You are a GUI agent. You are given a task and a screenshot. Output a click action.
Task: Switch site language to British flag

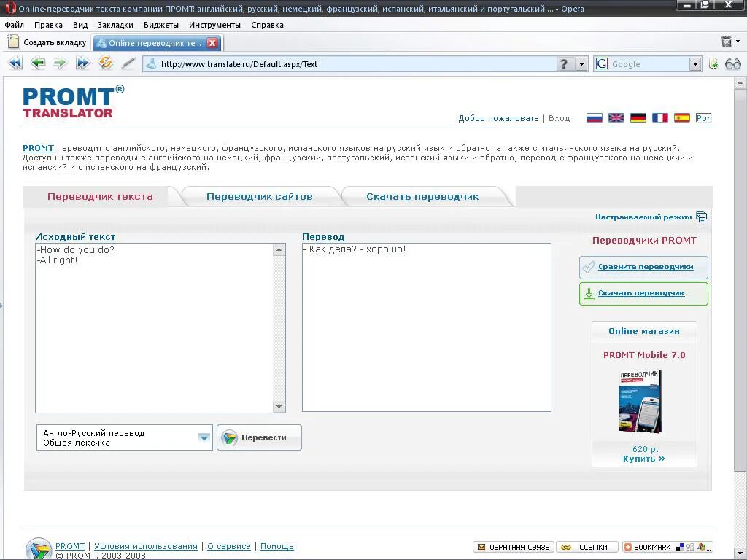coord(616,117)
